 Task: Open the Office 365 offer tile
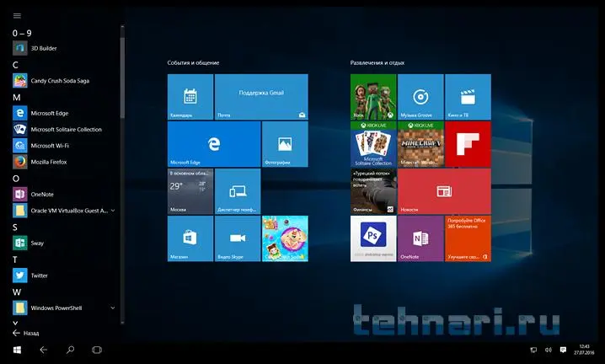(x=468, y=238)
